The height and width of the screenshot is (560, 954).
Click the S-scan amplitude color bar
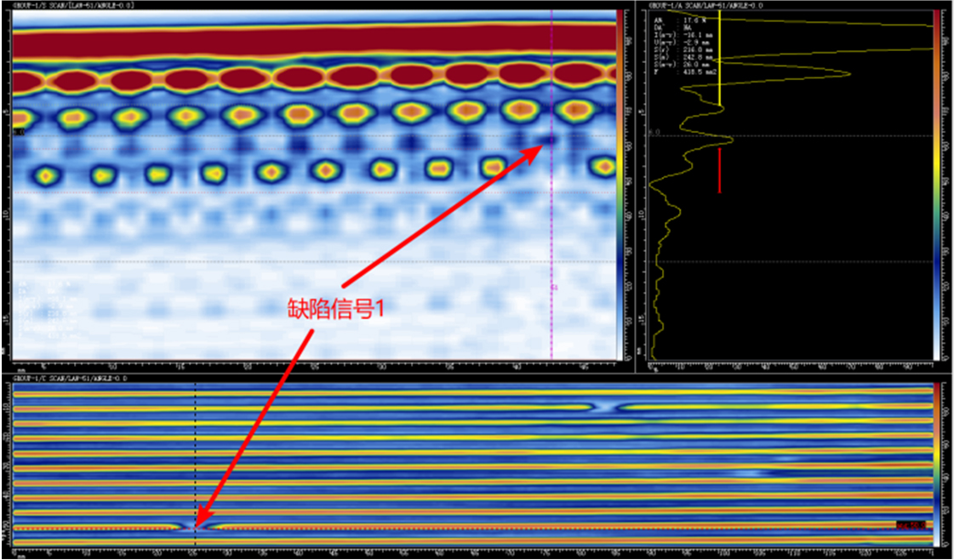[x=620, y=184]
